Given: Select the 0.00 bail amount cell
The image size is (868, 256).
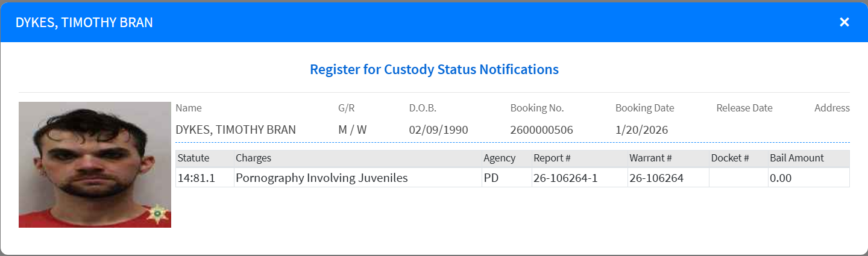Looking at the screenshot, I should 781,178.
